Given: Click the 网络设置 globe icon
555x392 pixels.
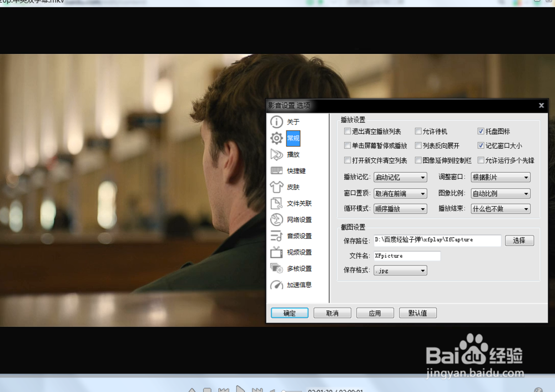Looking at the screenshot, I should click(276, 219).
